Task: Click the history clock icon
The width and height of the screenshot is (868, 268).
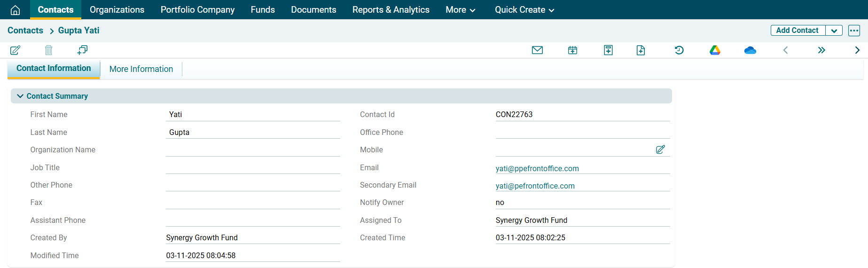Action: (679, 50)
